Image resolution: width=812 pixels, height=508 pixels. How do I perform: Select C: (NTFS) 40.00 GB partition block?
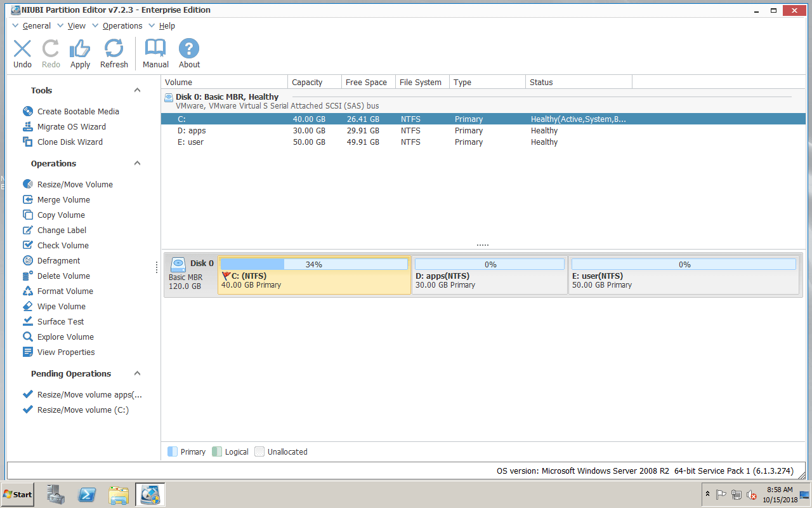(x=315, y=275)
